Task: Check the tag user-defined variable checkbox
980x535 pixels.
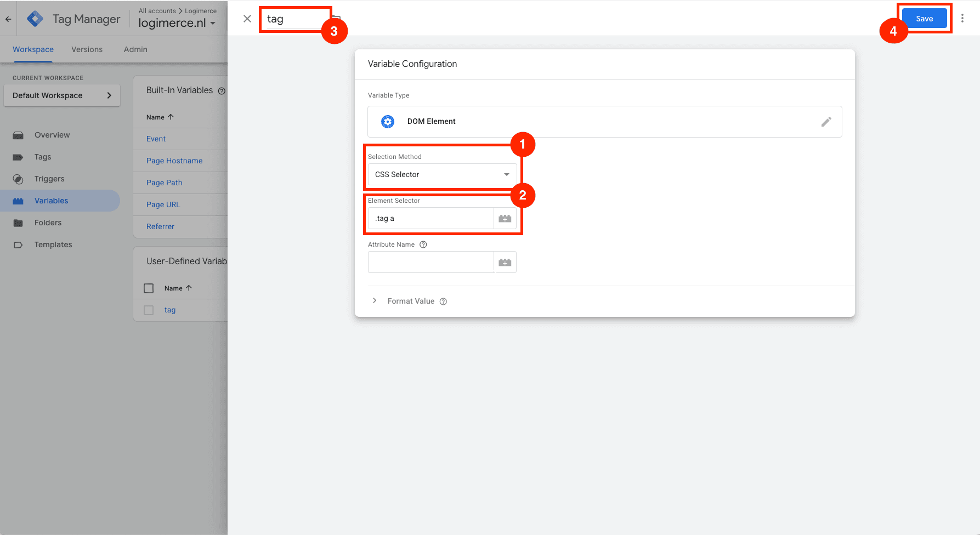Action: tap(148, 310)
